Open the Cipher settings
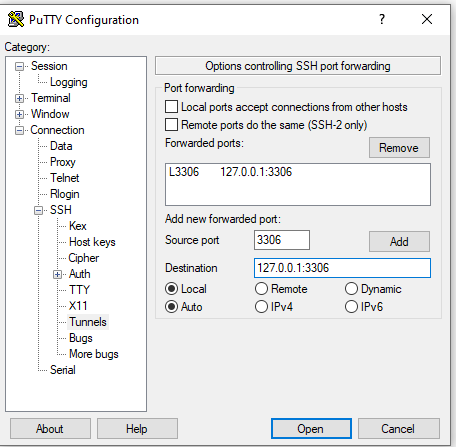Image resolution: width=456 pixels, height=447 pixels. pyautogui.click(x=84, y=258)
